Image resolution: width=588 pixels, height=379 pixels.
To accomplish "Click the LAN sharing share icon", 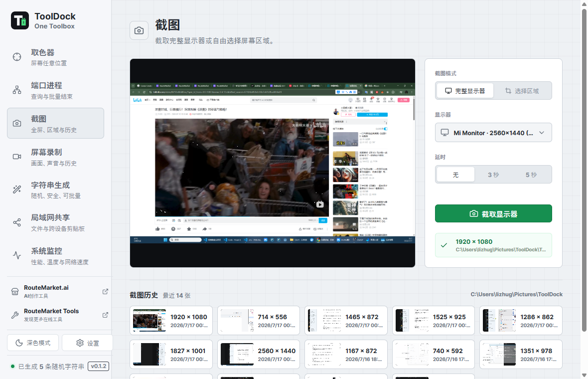I will click(17, 222).
